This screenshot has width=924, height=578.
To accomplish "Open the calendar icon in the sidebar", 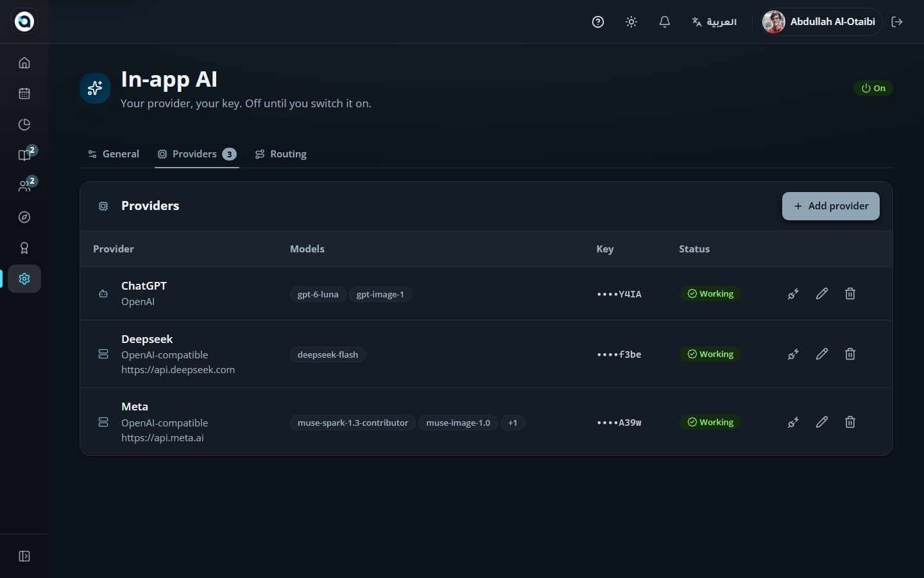I will (x=24, y=94).
